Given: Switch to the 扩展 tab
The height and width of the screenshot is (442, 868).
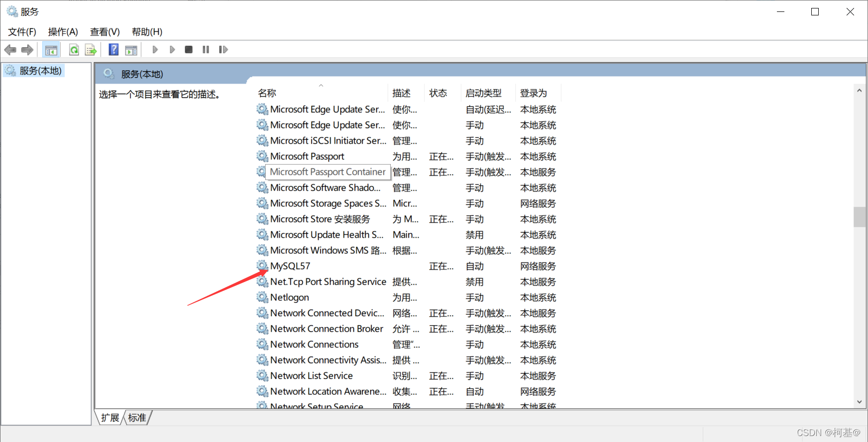Looking at the screenshot, I should click(x=110, y=418).
